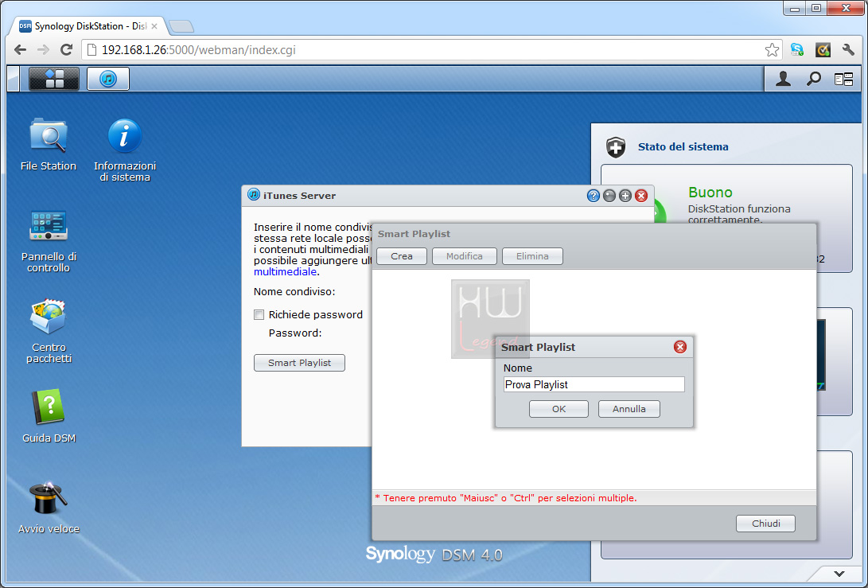868x588 pixels.
Task: Click the Stato del sistema heading
Action: [683, 146]
